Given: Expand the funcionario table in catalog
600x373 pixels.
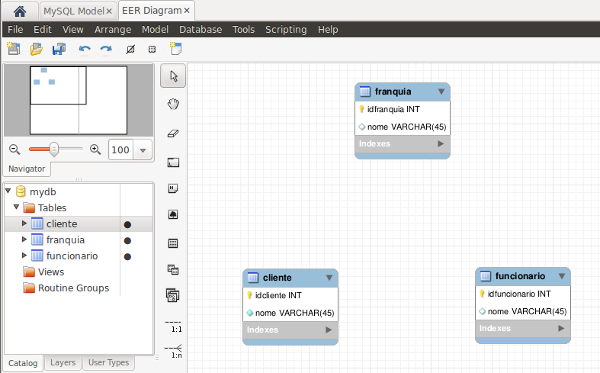Looking at the screenshot, I should pyautogui.click(x=24, y=255).
